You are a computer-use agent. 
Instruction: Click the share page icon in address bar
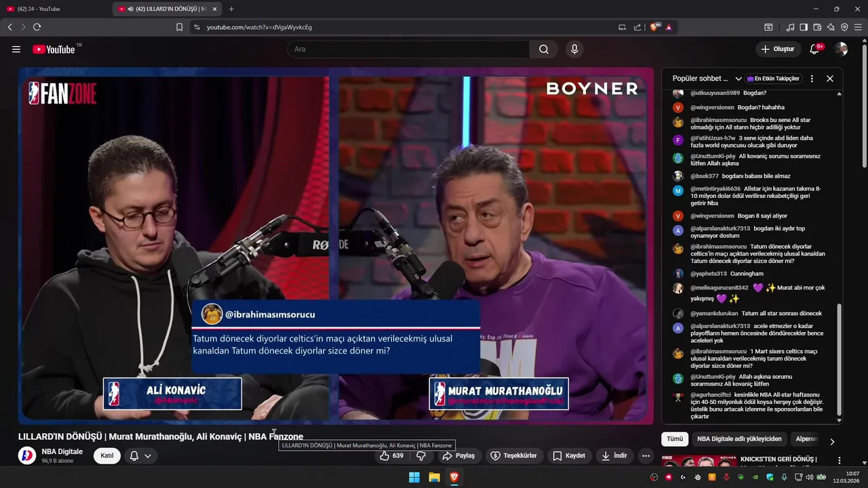[637, 27]
